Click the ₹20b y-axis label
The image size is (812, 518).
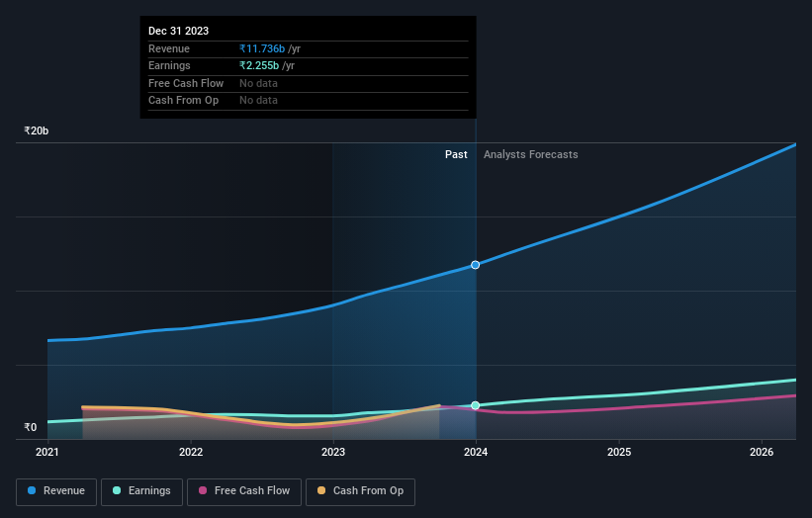tap(37, 130)
